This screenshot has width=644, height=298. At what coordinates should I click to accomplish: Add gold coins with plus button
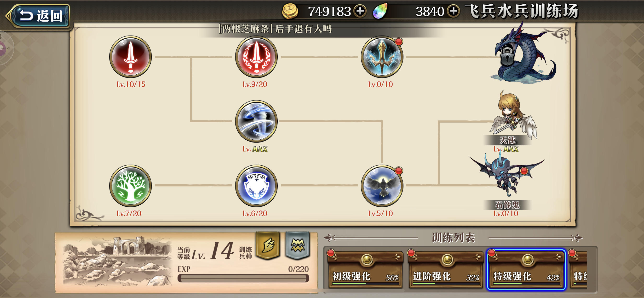(360, 11)
